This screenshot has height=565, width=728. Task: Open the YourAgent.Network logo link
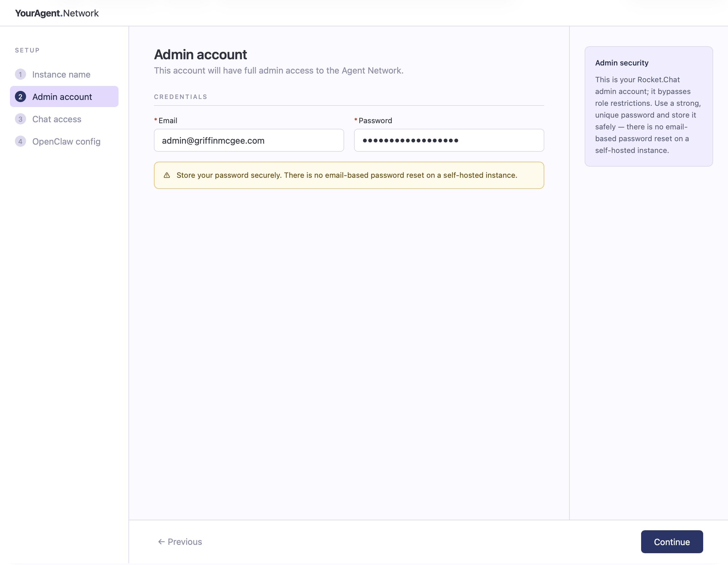57,13
